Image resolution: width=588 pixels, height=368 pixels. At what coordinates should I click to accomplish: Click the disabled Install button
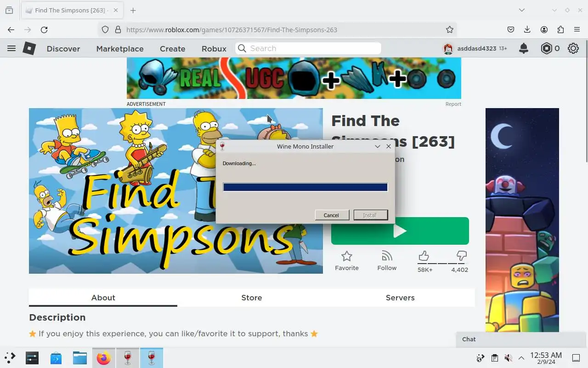point(370,215)
